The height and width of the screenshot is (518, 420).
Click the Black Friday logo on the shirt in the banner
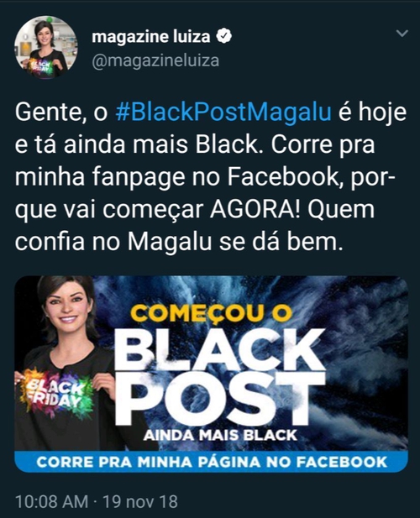click(55, 394)
